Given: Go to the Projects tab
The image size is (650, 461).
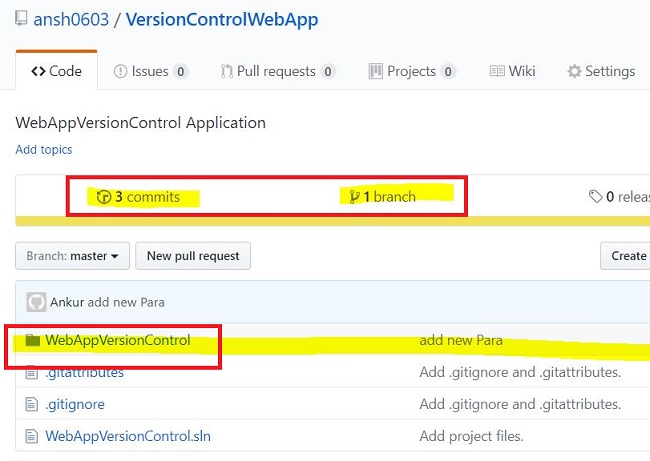Looking at the screenshot, I should pyautogui.click(x=412, y=71).
